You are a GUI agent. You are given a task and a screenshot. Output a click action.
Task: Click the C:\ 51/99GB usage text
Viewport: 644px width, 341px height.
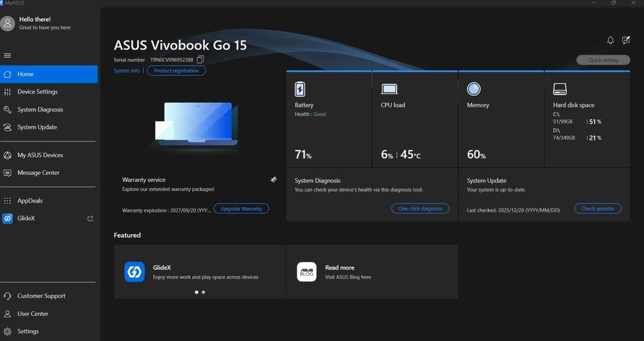(564, 122)
